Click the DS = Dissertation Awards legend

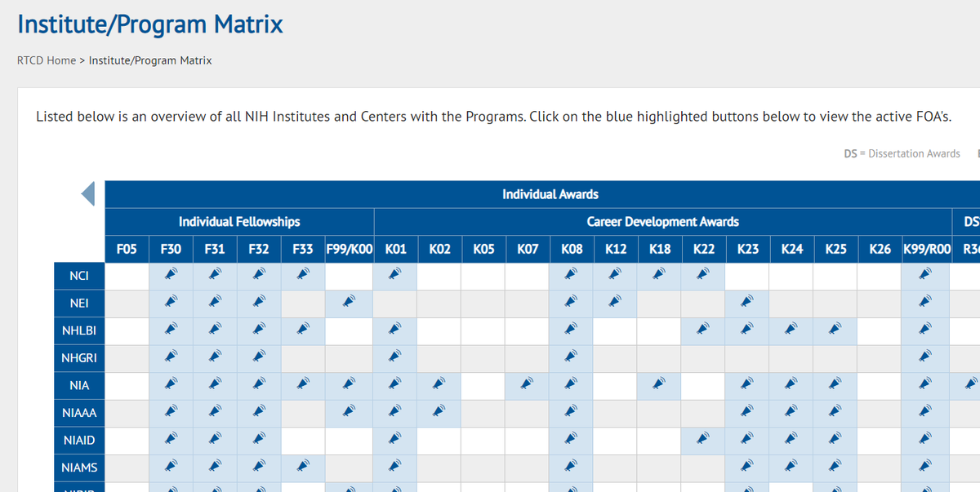[x=902, y=153]
